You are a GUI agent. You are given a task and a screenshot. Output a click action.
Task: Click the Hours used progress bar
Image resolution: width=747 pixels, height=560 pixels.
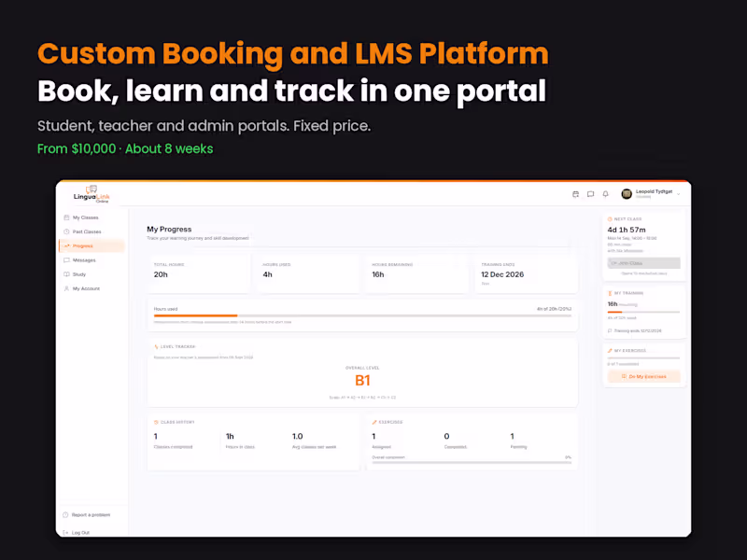tap(362, 315)
